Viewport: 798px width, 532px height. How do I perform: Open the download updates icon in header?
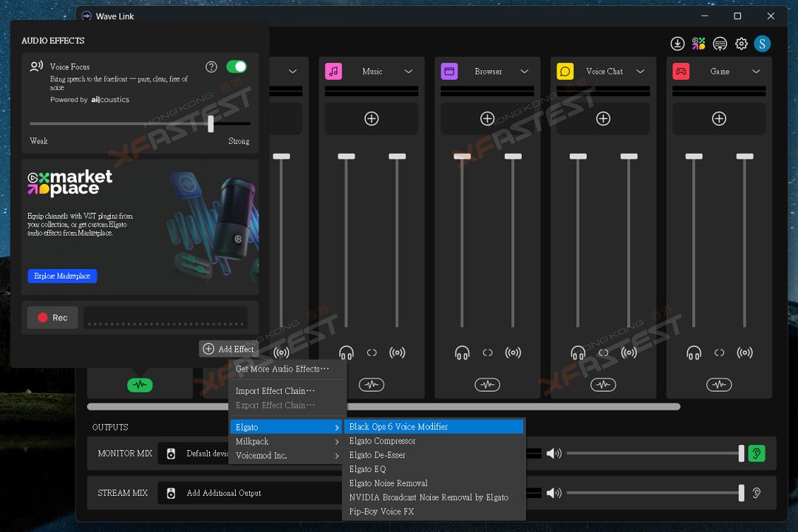(x=678, y=44)
